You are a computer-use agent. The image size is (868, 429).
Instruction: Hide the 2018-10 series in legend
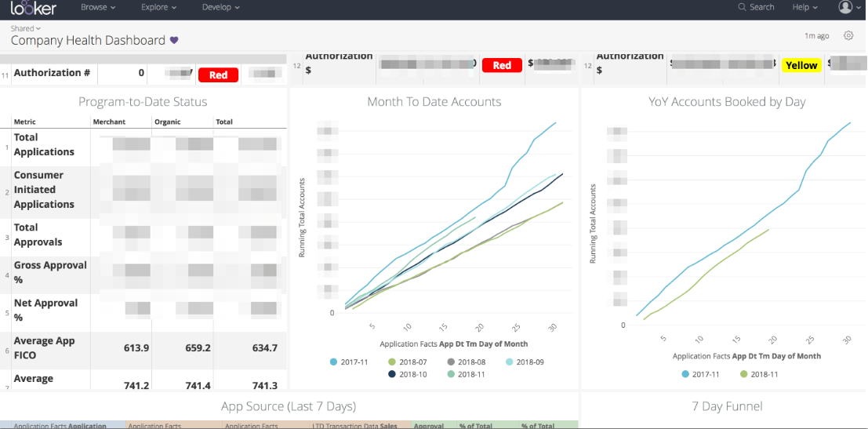(409, 375)
